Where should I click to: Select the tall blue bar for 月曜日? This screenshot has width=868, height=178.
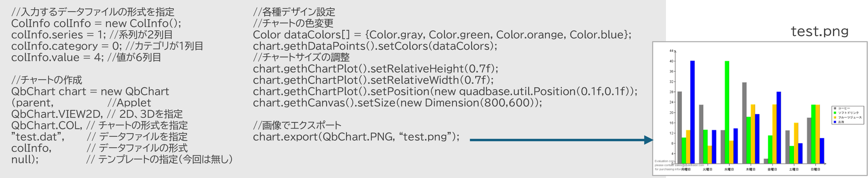[692, 112]
